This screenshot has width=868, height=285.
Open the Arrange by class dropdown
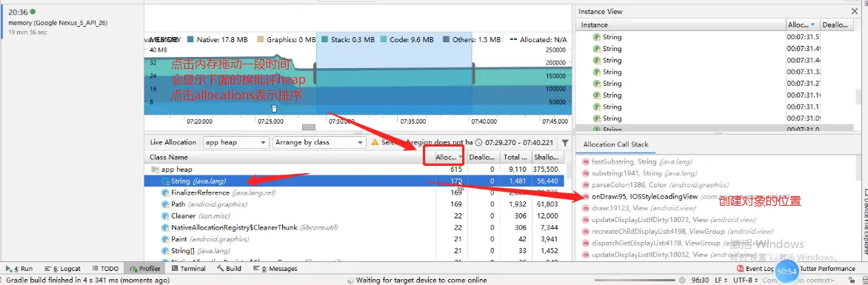click(x=319, y=142)
